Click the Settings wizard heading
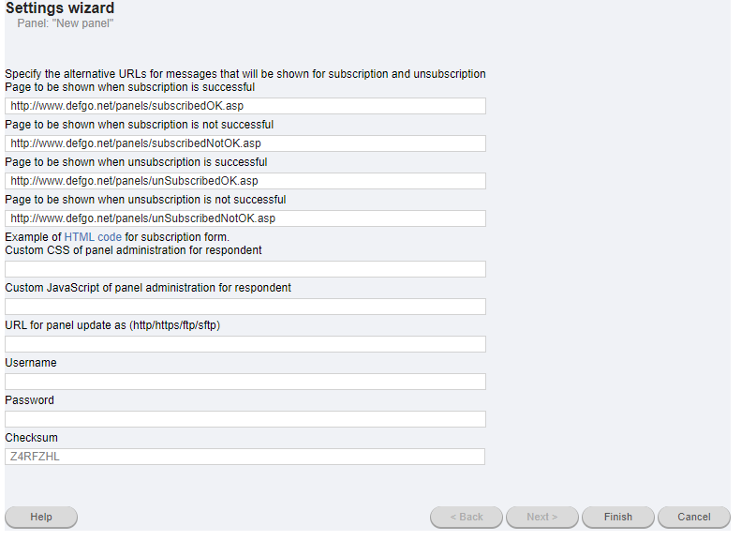The width and height of the screenshot is (756, 556). point(60,8)
